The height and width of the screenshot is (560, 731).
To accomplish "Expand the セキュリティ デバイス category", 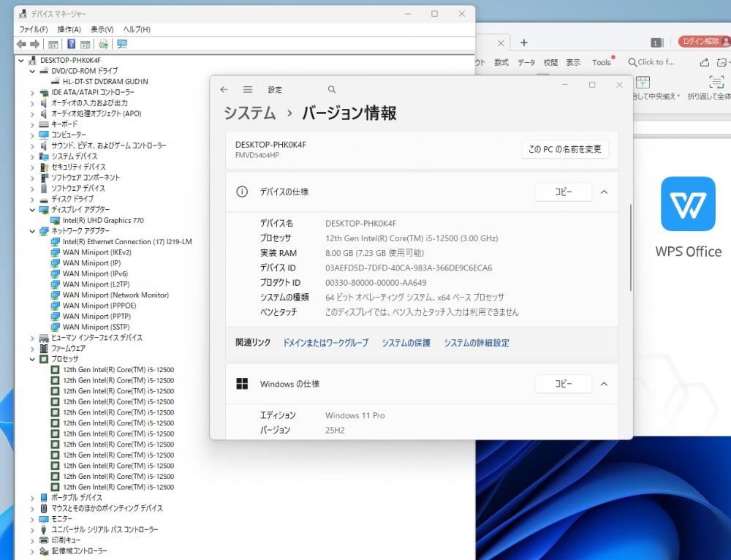I will pyautogui.click(x=32, y=167).
